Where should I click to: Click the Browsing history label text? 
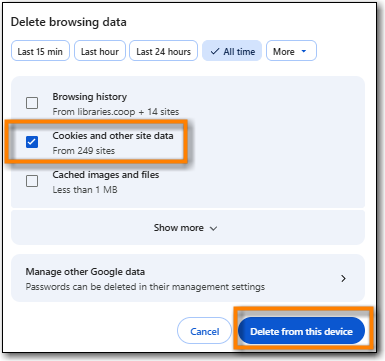[x=90, y=97]
